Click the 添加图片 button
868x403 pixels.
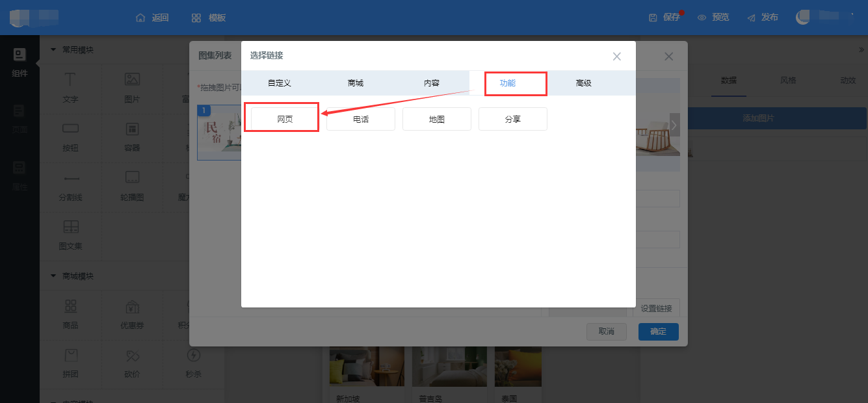758,118
